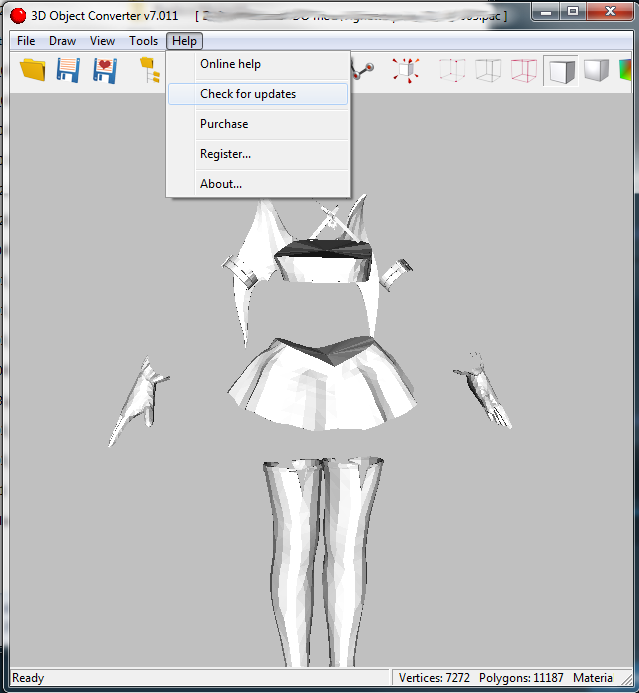Image resolution: width=639 pixels, height=693 pixels.
Task: Open the About... menu entry
Action: 221,184
